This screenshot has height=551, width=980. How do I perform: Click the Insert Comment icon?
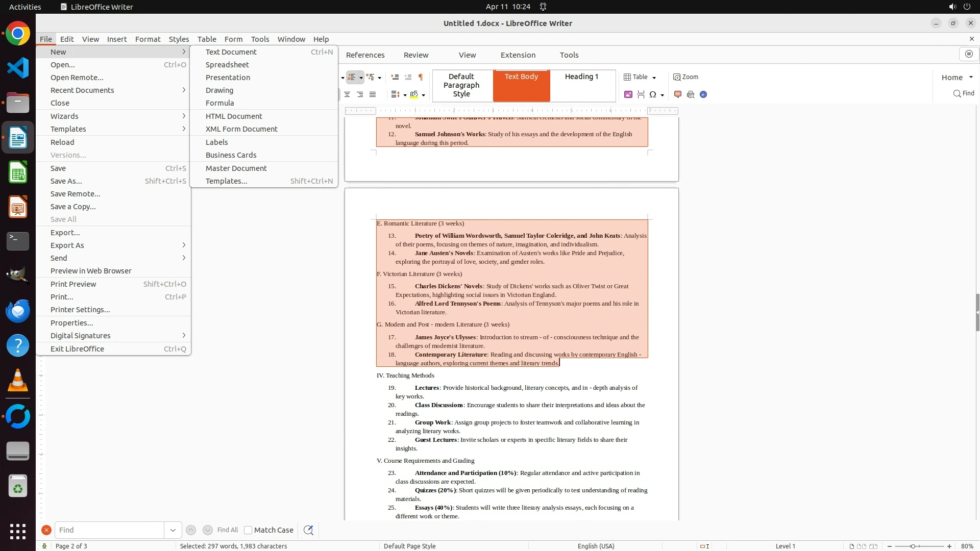point(678,94)
